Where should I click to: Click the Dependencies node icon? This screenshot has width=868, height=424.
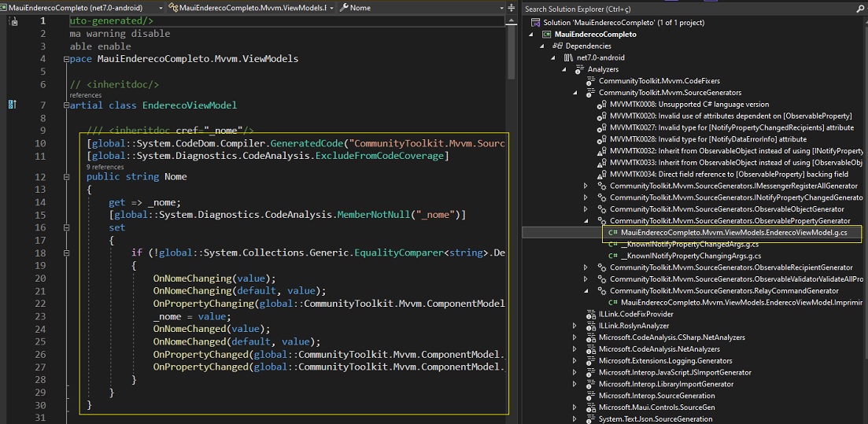[557, 46]
